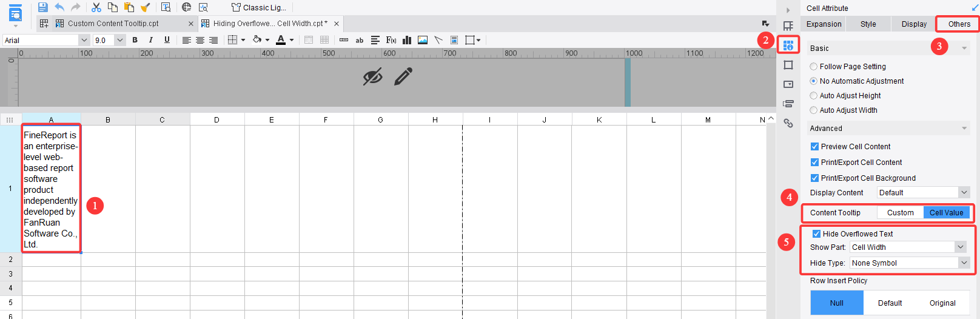This screenshot has width=980, height=319.
Task: Switch to the Style tab
Action: pos(868,24)
